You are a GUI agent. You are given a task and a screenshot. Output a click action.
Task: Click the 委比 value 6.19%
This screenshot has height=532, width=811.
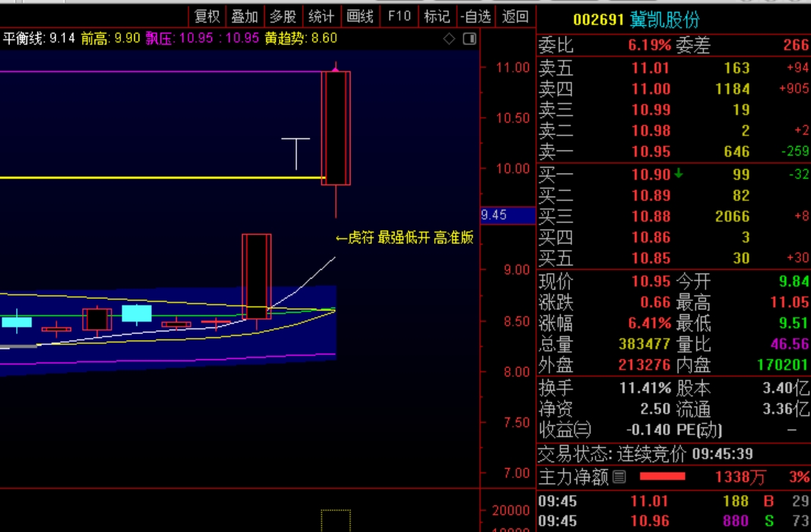(650, 45)
